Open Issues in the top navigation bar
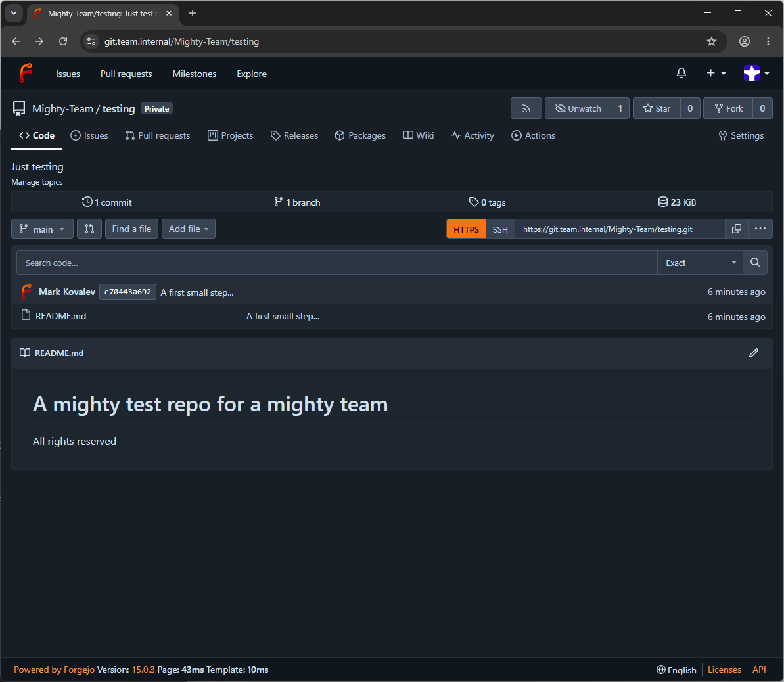Viewport: 784px width, 682px height. 68,74
